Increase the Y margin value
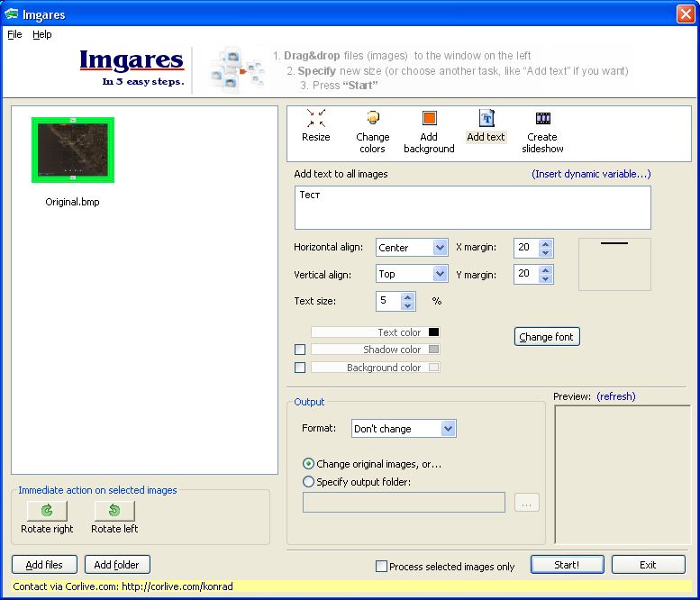Image resolution: width=700 pixels, height=600 pixels. (x=546, y=269)
